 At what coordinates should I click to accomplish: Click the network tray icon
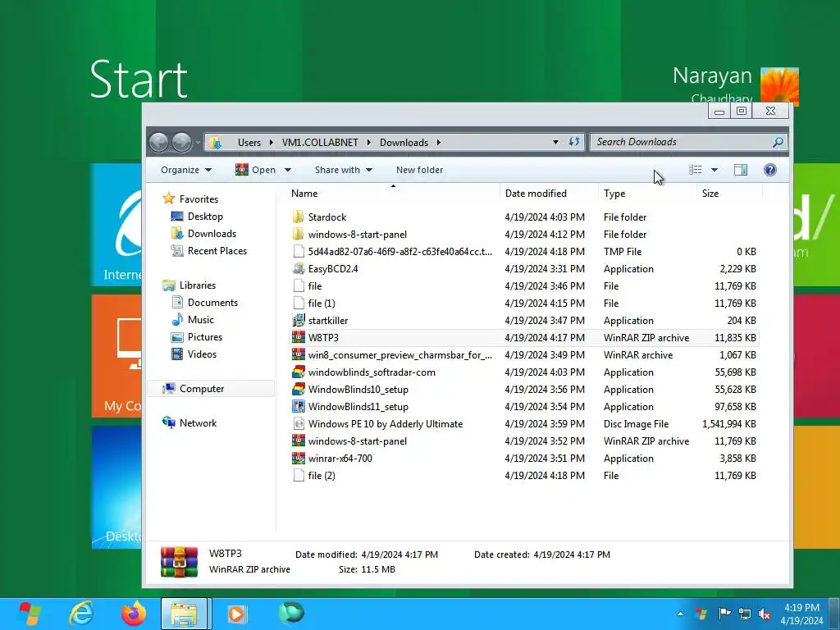click(744, 614)
